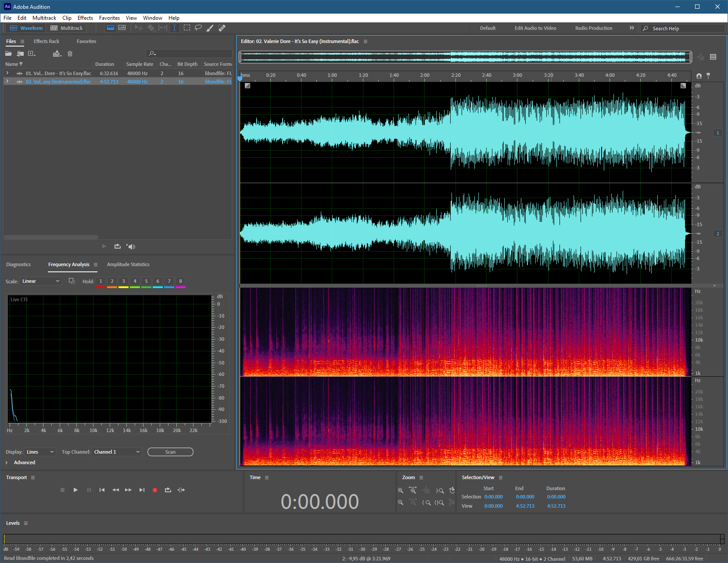Switch to Waveform view
Viewport: 728px width, 563px height.
(x=26, y=28)
